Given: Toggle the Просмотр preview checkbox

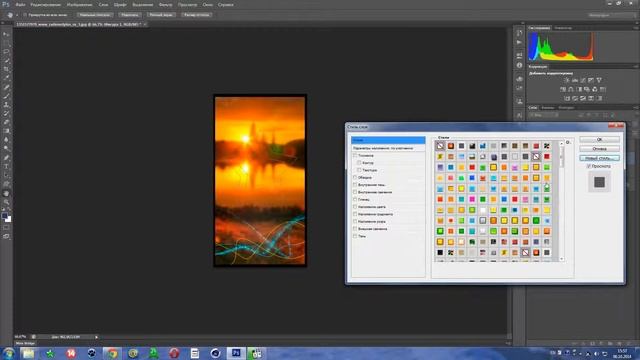Looking at the screenshot, I should pos(589,166).
